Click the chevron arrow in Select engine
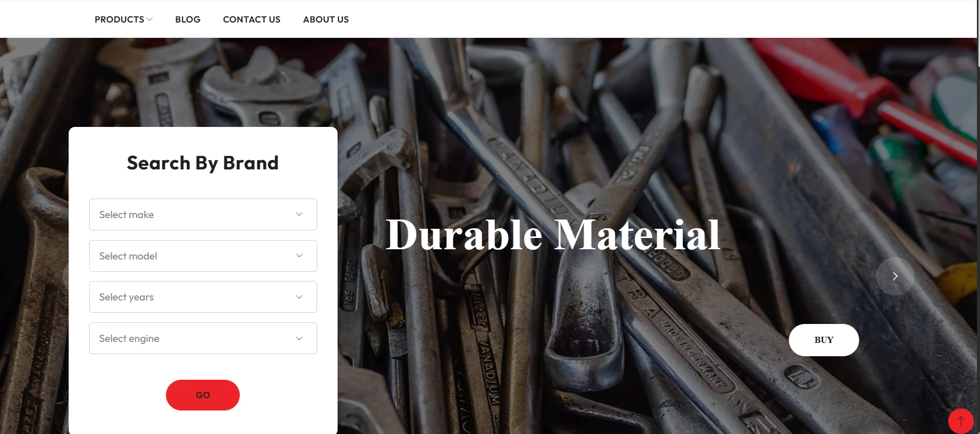 tap(299, 338)
